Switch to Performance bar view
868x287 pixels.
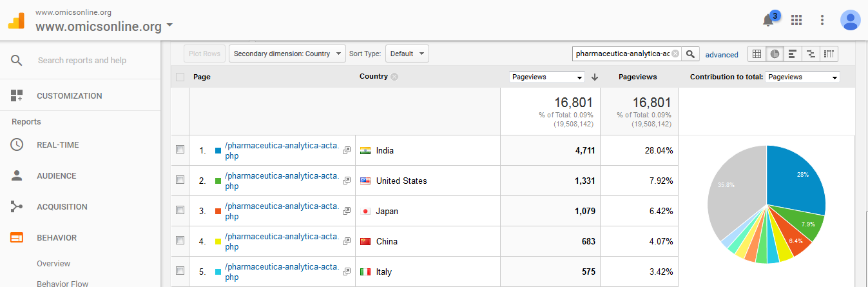tap(793, 54)
